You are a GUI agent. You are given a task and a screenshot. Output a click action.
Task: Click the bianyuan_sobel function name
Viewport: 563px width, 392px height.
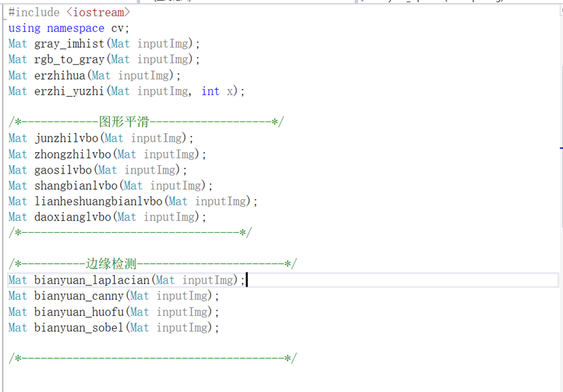[x=79, y=328]
